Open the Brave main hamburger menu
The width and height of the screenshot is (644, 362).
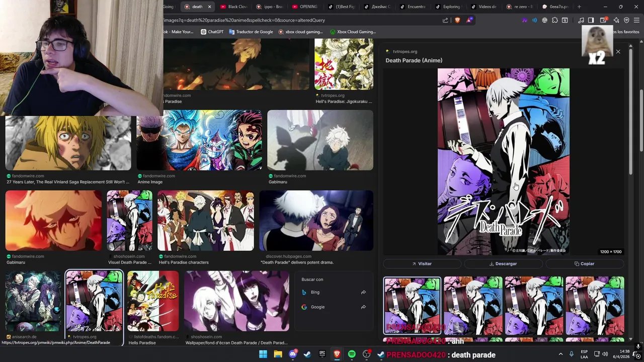point(636,20)
